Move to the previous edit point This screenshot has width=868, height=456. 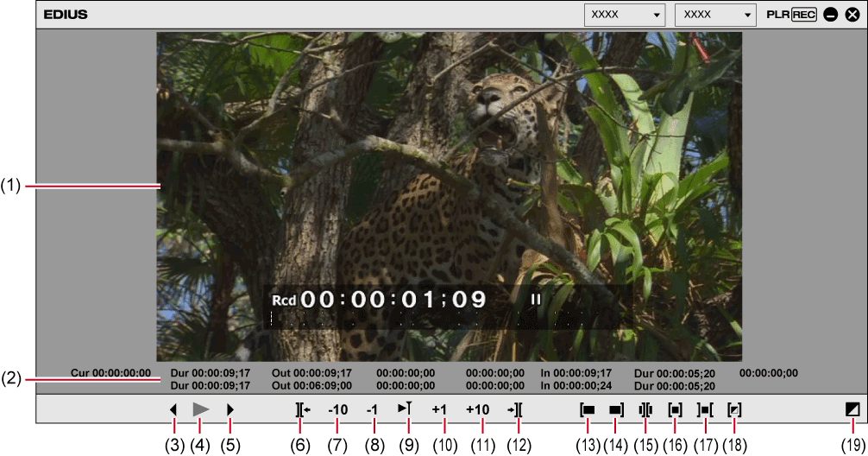pyautogui.click(x=301, y=409)
